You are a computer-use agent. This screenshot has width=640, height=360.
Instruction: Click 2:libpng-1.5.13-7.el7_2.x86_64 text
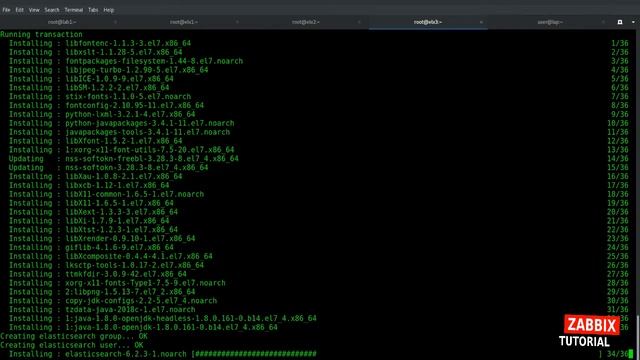[130, 292]
